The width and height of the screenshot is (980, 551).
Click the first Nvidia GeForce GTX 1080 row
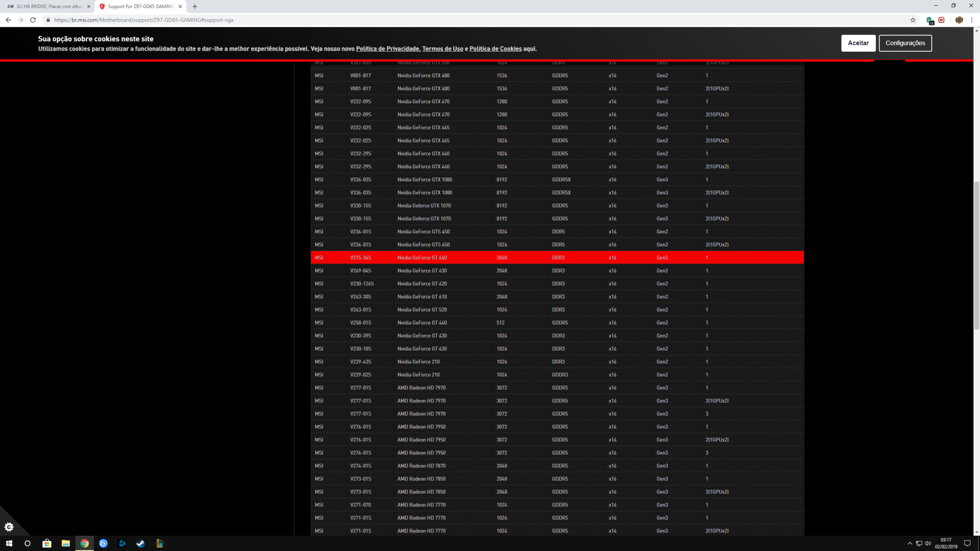(x=557, y=179)
